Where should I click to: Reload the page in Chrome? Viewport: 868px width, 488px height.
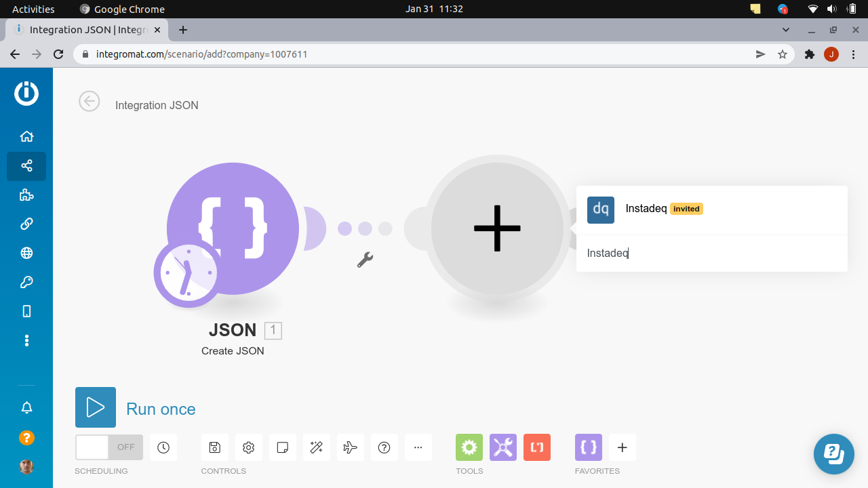pos(58,54)
